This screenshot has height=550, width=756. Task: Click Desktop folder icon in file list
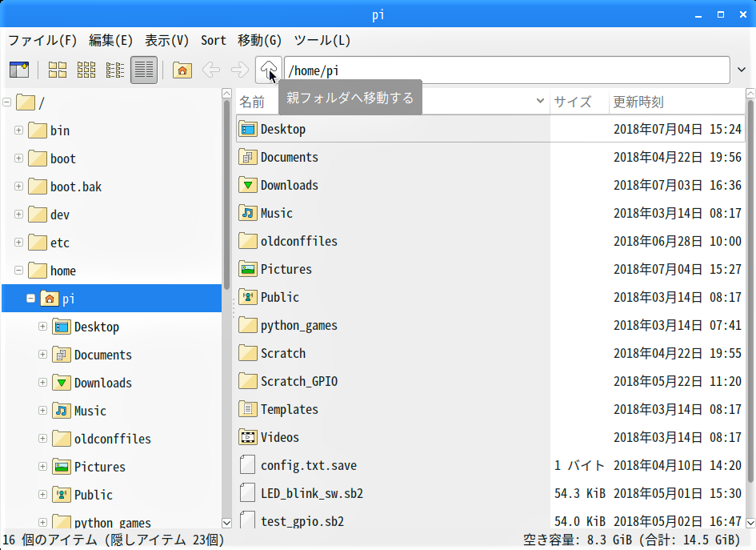(x=248, y=130)
